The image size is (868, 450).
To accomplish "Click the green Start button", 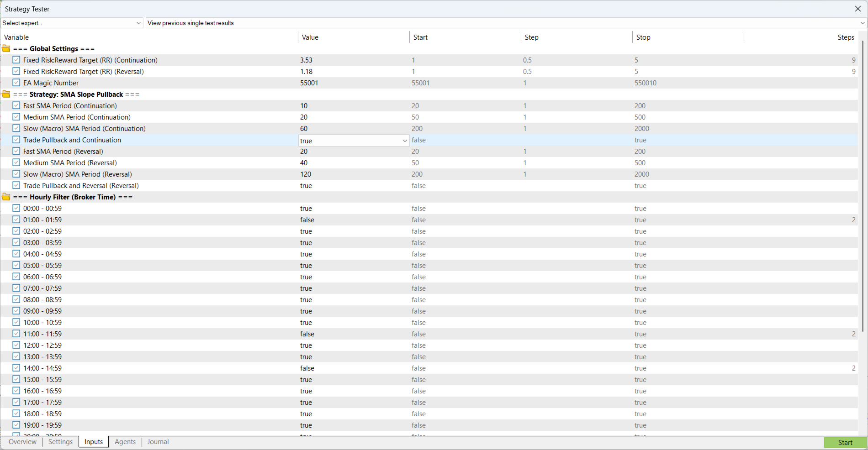I will 845,443.
